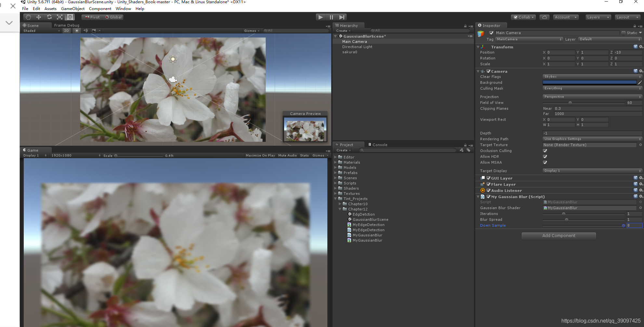Open the Window menu
Screen dimensions: 644x327
(x=123, y=9)
